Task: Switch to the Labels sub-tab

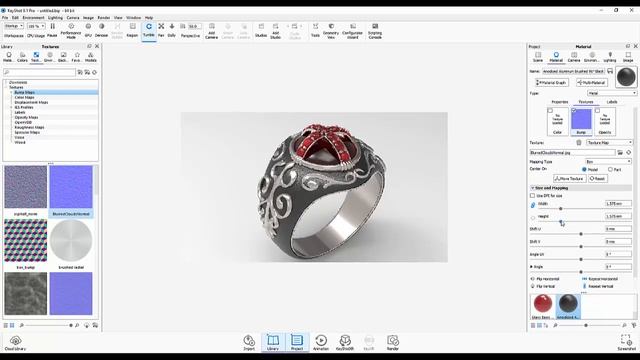Action: [x=612, y=102]
